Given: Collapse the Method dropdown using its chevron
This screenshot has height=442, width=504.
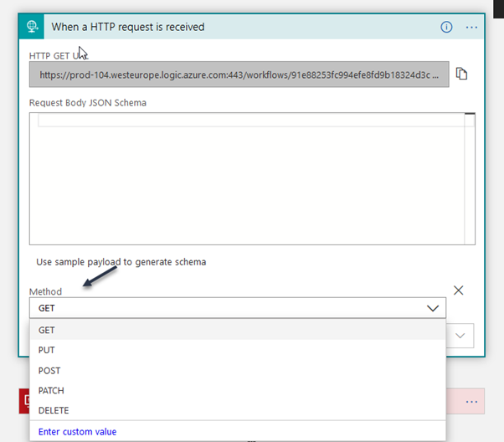Looking at the screenshot, I should pos(432,308).
